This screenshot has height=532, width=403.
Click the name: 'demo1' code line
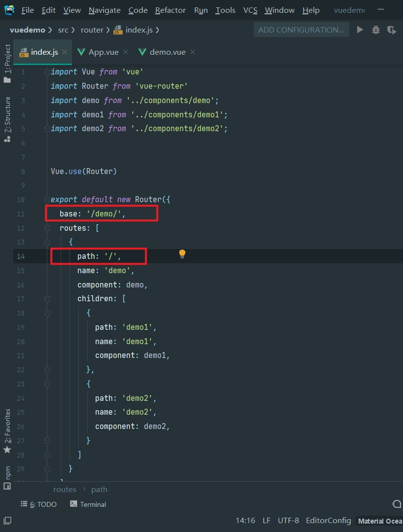[126, 341]
